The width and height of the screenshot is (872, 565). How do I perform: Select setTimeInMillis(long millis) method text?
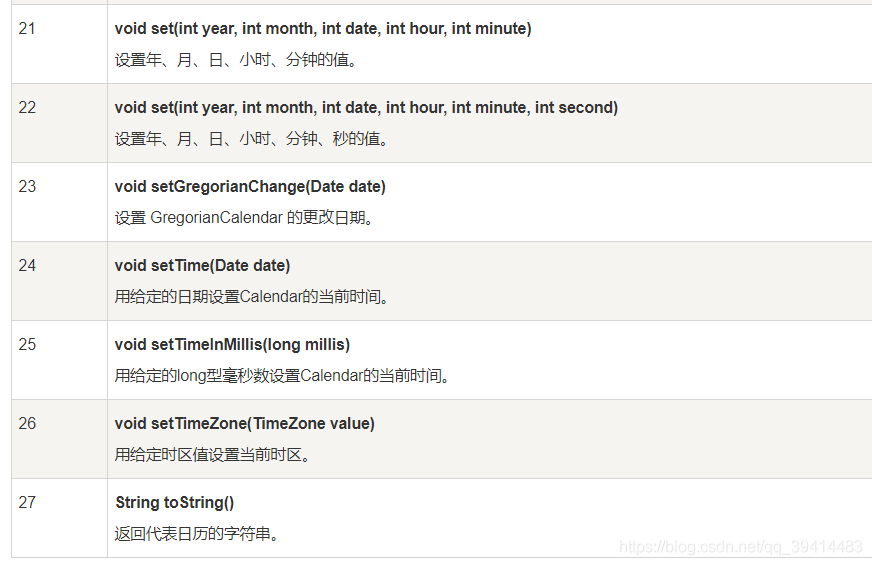click(x=232, y=344)
